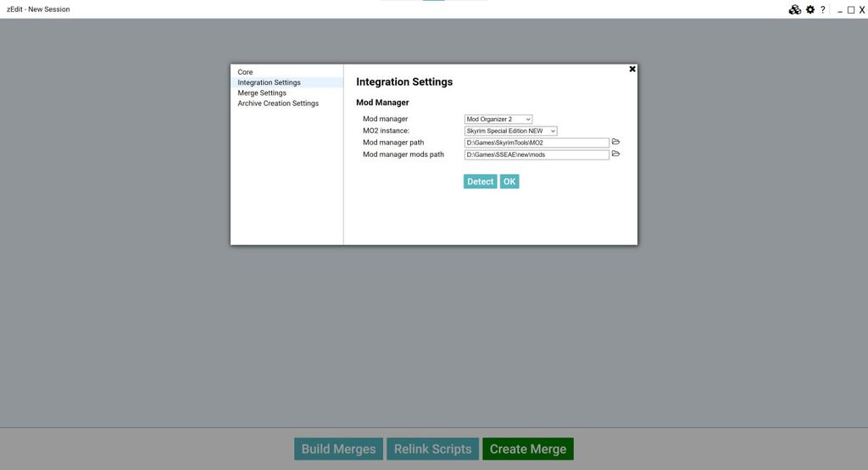Close the Integration Settings dialog
Viewport: 868px width, 470px height.
632,69
